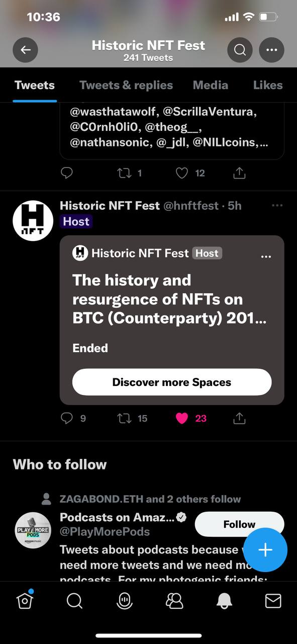Open the header three-dots options menu
This screenshot has height=644, width=297.
click(271, 50)
